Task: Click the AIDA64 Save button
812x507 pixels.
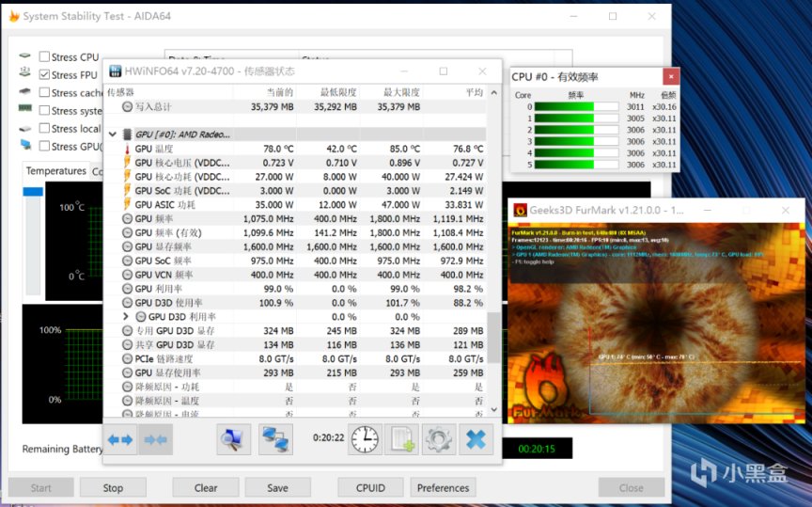Action: pos(277,488)
